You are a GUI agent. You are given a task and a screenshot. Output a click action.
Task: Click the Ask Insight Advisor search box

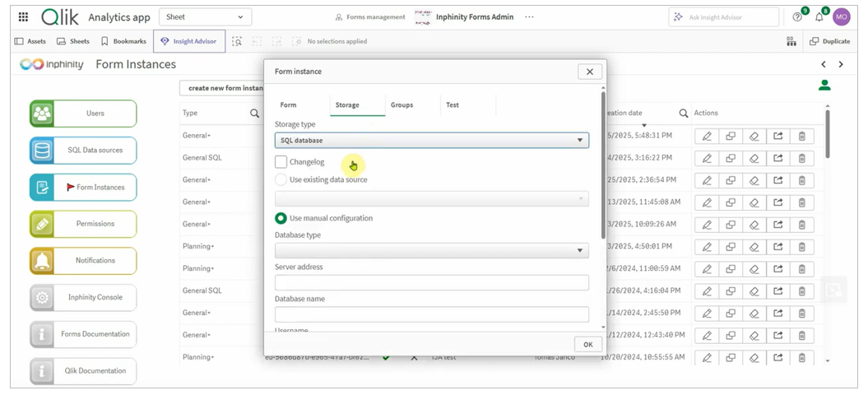tap(723, 17)
